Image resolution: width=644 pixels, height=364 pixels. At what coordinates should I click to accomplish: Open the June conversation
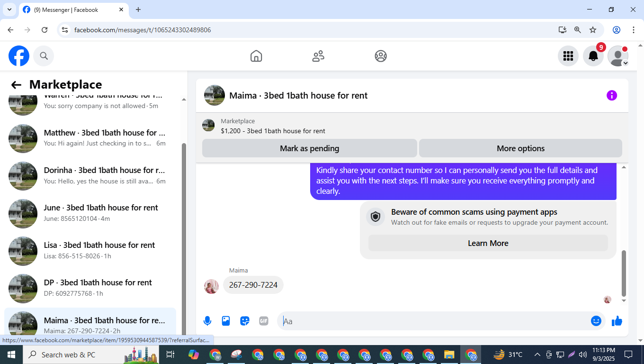90,213
